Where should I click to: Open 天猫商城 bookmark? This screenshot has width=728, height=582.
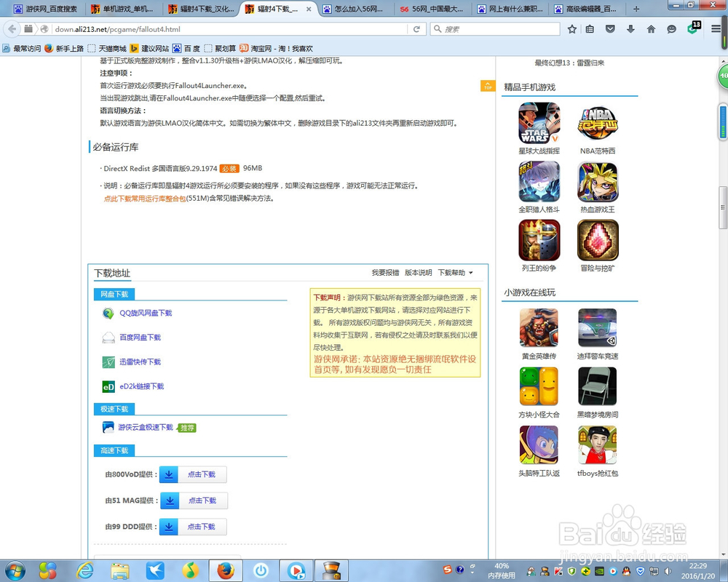click(x=107, y=48)
